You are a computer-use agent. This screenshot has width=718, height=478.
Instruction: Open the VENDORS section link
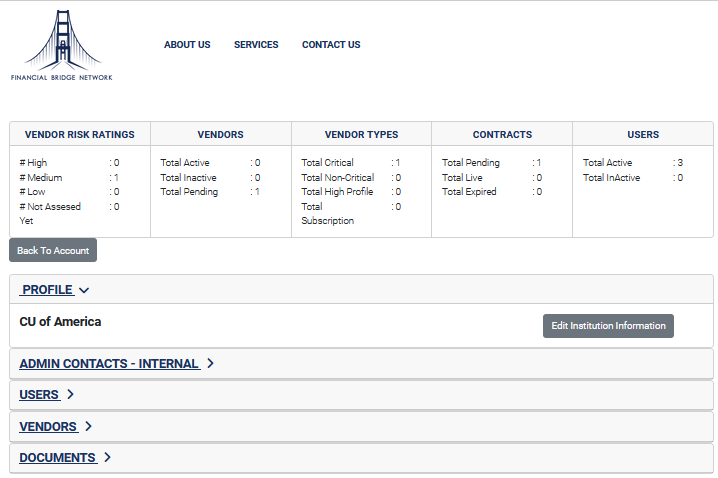tap(49, 426)
